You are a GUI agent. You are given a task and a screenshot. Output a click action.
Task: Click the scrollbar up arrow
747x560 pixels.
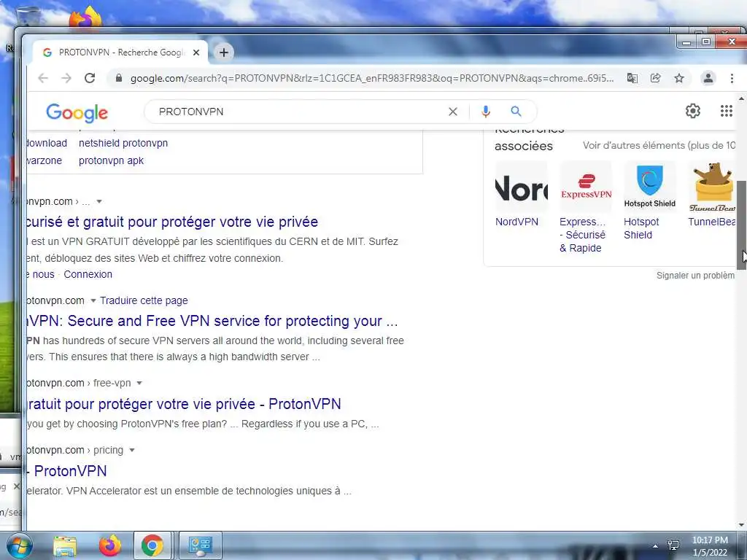[x=741, y=98]
